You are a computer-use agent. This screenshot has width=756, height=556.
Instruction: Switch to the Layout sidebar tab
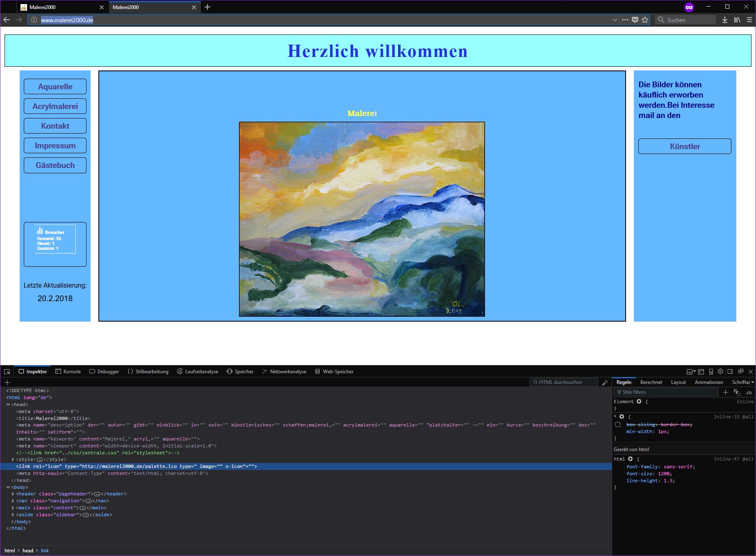(x=679, y=382)
